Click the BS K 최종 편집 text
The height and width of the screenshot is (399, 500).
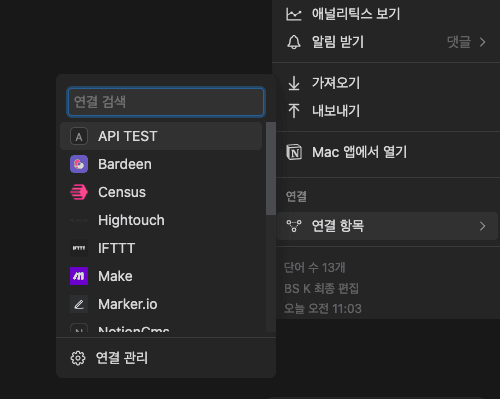pyautogui.click(x=321, y=288)
